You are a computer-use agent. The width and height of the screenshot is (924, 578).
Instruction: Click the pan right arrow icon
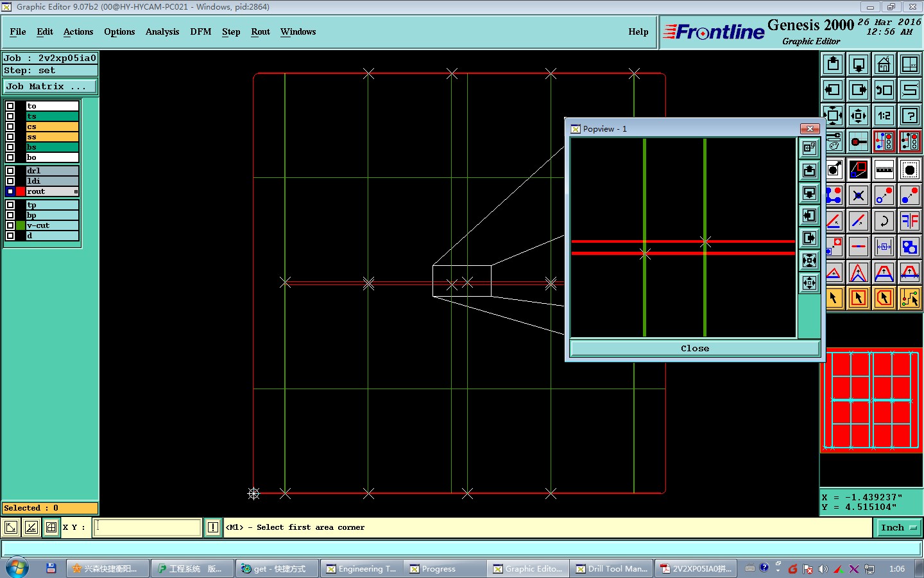pos(859,90)
